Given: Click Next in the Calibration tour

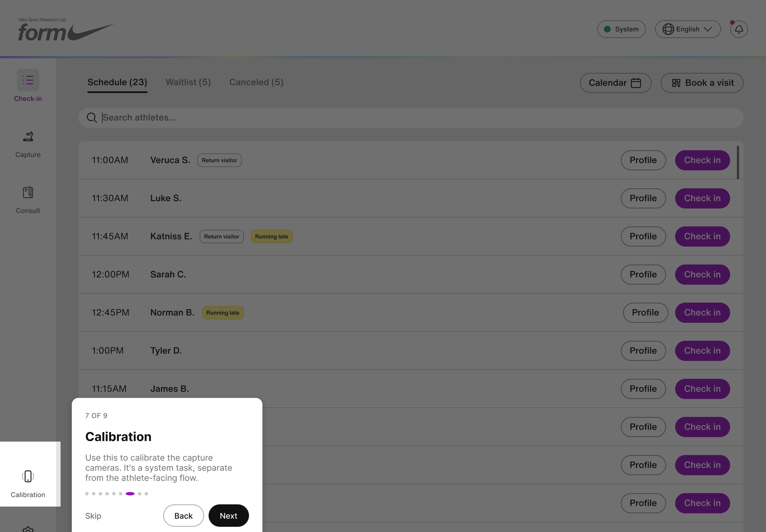Looking at the screenshot, I should tap(229, 516).
